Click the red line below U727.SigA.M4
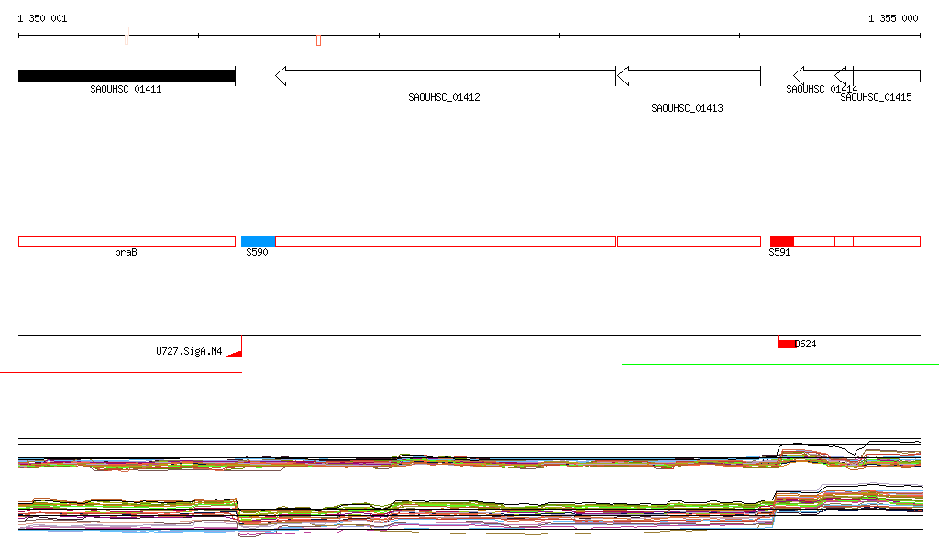The height and width of the screenshot is (560, 939). coord(121,372)
